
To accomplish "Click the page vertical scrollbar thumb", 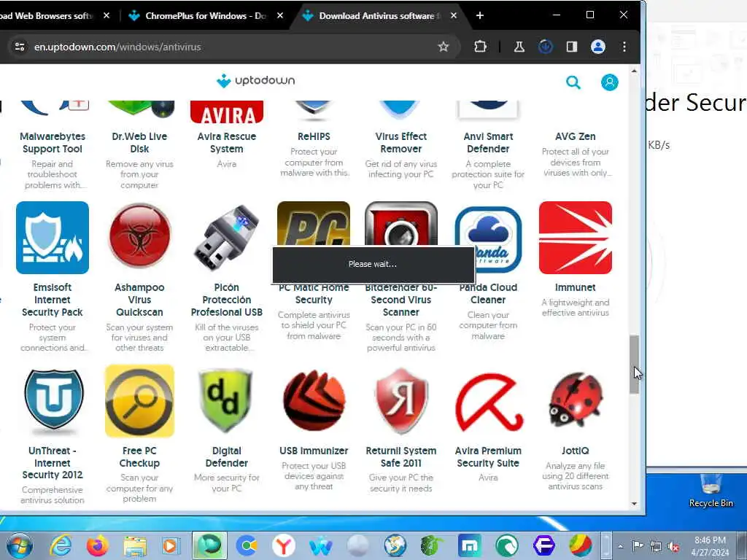I will 634,365.
